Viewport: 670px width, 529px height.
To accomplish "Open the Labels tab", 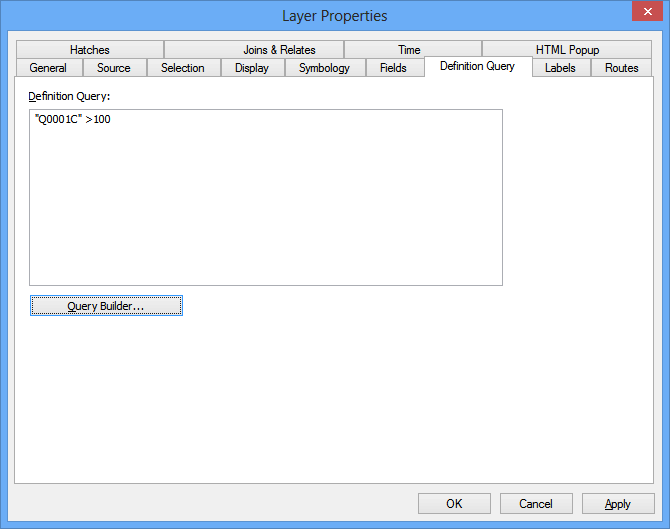I will pos(560,68).
